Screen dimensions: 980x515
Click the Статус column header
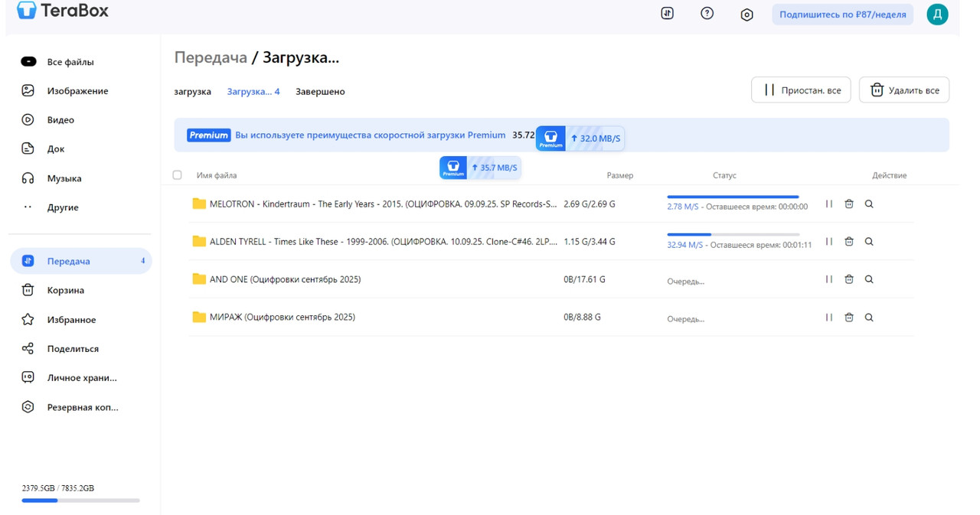(x=724, y=175)
